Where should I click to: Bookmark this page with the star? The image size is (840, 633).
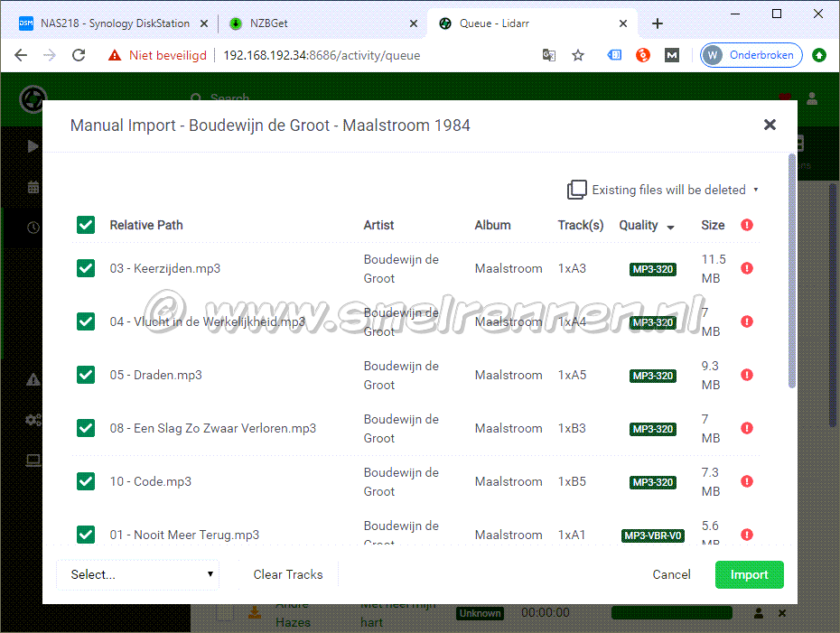577,55
